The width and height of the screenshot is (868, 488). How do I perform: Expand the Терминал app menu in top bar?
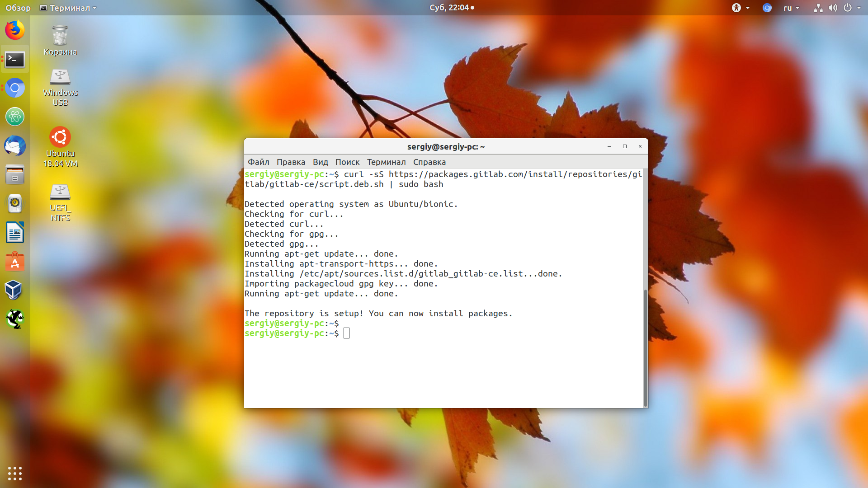click(x=68, y=8)
